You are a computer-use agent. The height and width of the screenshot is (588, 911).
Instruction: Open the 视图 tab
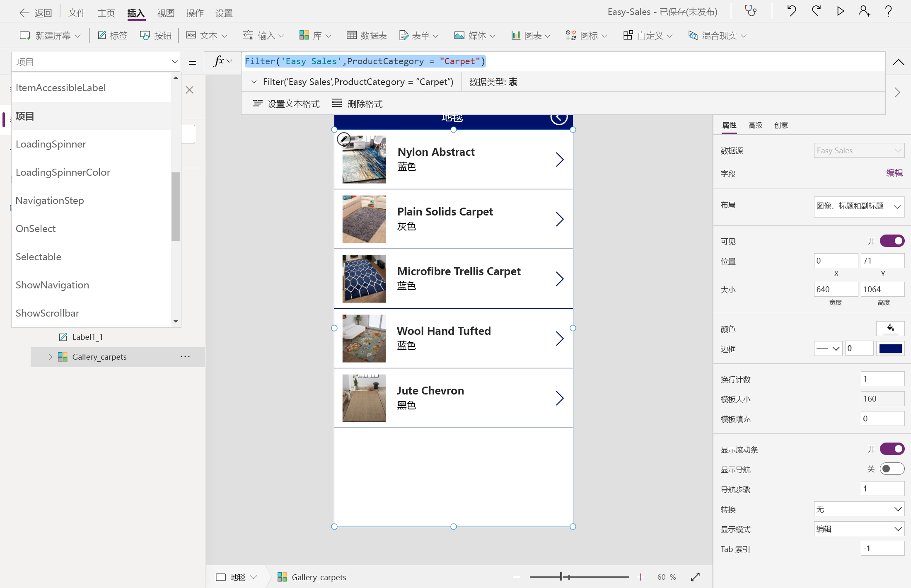pos(166,13)
